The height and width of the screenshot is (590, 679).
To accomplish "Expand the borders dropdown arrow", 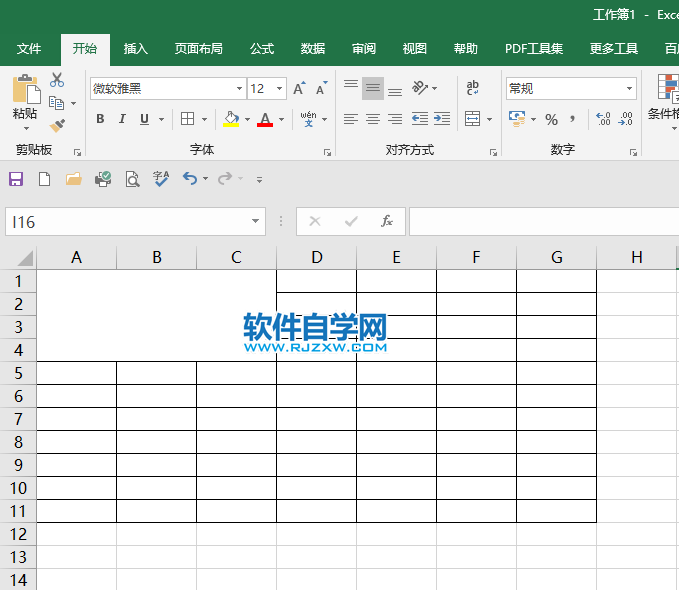I will pyautogui.click(x=204, y=119).
